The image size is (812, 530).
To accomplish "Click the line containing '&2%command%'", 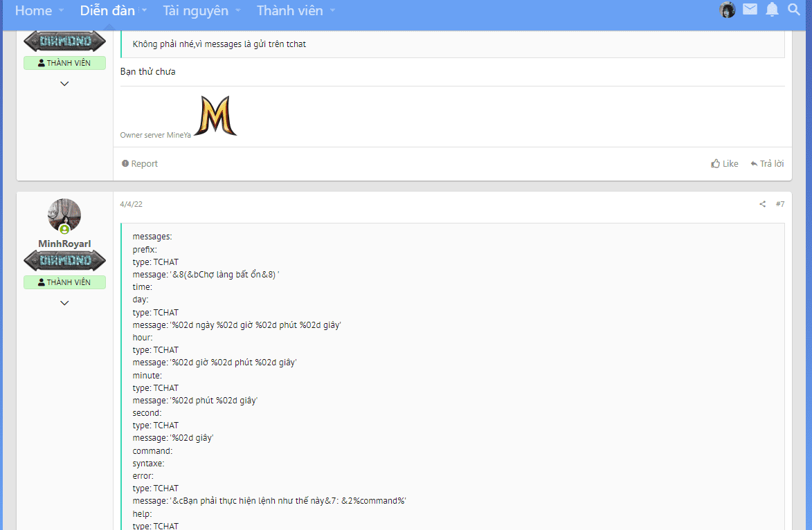I will point(269,500).
